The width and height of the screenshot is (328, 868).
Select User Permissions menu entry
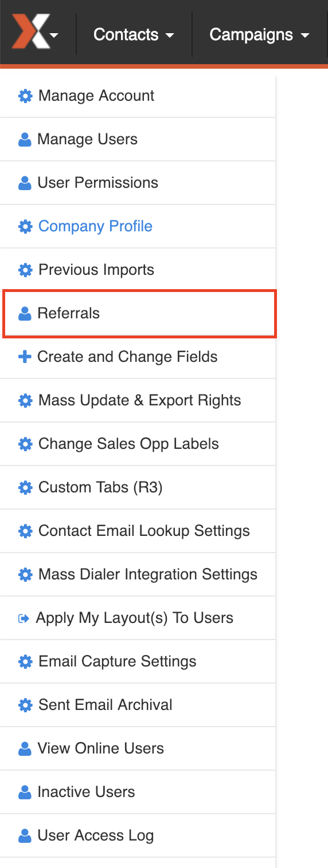point(138,183)
